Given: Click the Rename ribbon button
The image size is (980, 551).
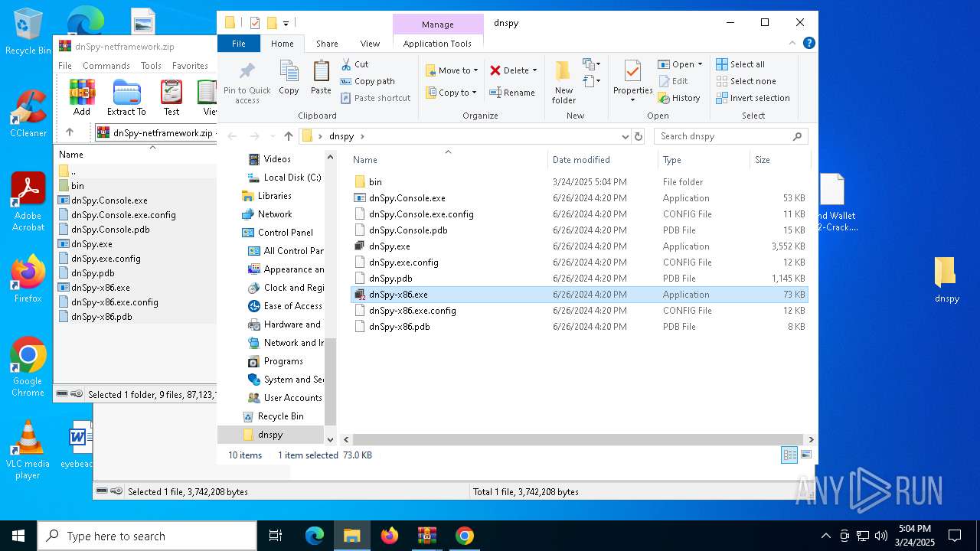Looking at the screenshot, I should pos(512,93).
